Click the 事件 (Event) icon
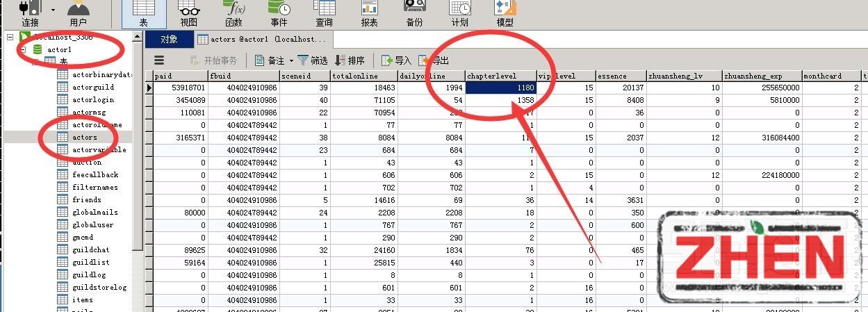868x312 pixels. [279, 13]
